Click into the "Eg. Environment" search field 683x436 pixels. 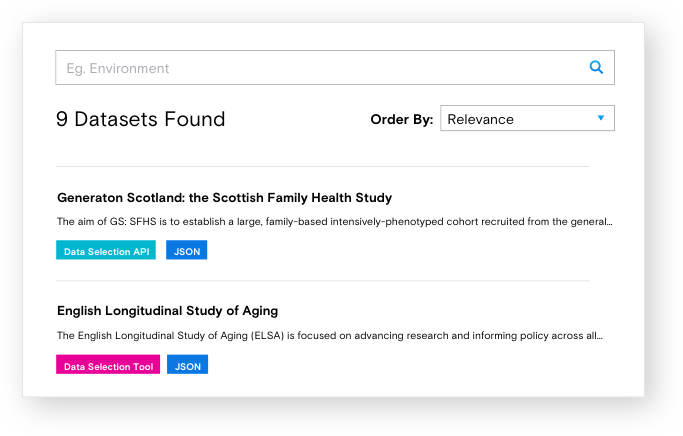(x=320, y=68)
